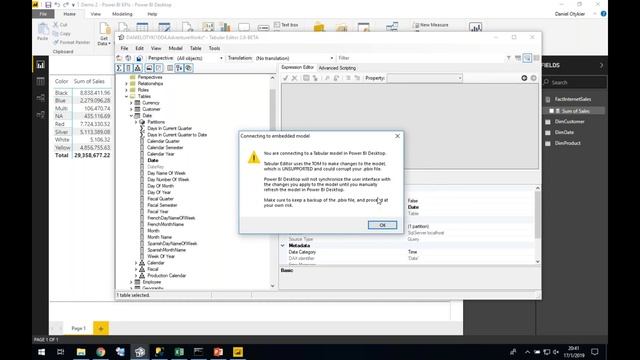Switch to Expression Editor tab

pyautogui.click(x=298, y=67)
